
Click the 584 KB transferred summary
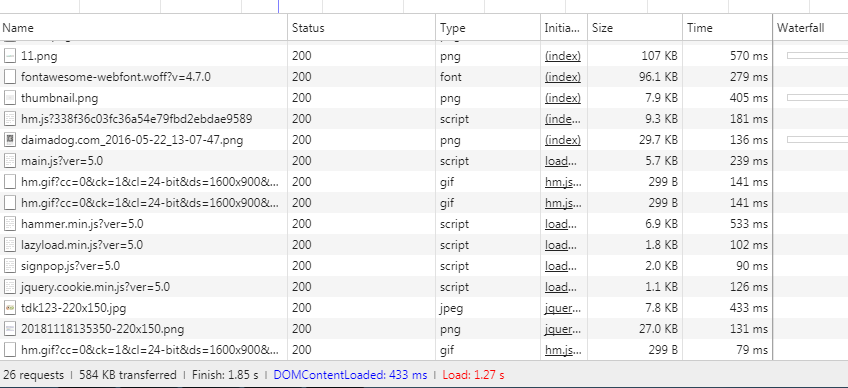128,374
